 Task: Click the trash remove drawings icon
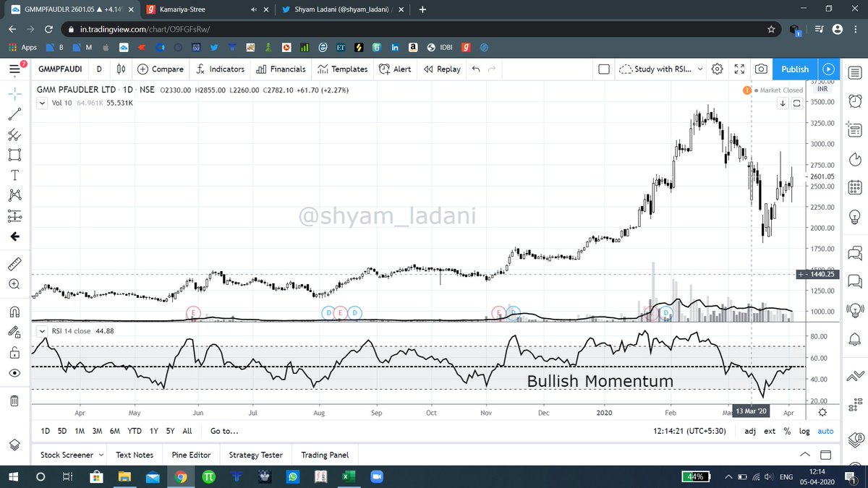coord(14,400)
